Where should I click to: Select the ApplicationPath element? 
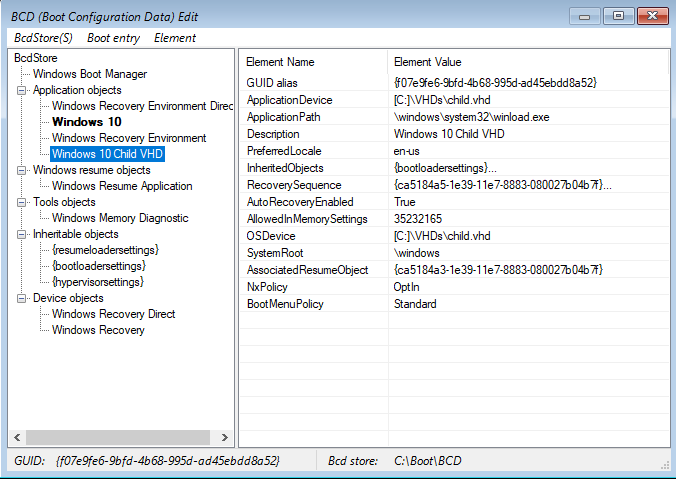454,117
